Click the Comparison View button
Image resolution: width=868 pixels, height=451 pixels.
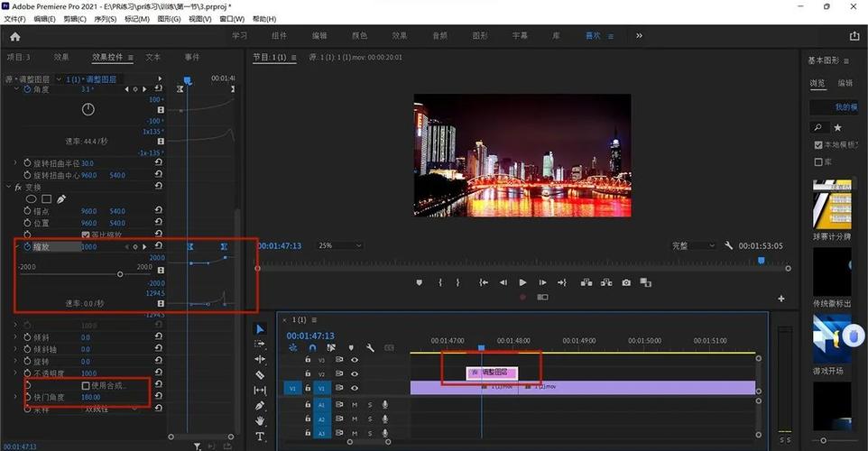pyautogui.click(x=645, y=282)
